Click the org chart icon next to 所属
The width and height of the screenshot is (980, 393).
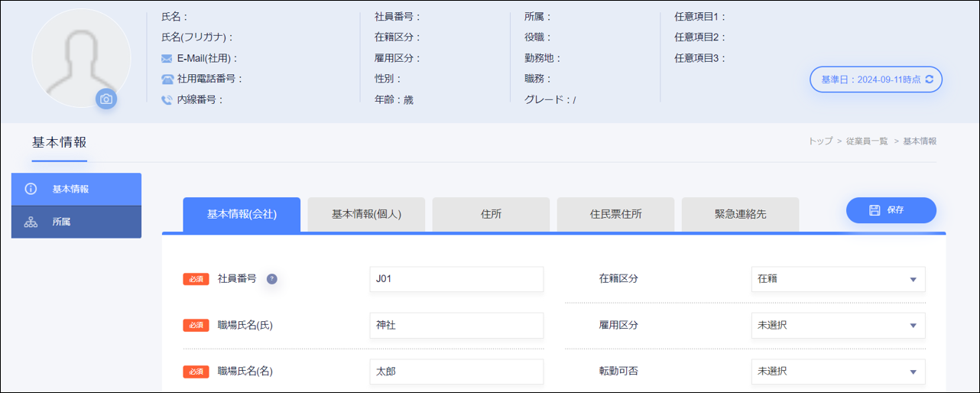pos(31,222)
